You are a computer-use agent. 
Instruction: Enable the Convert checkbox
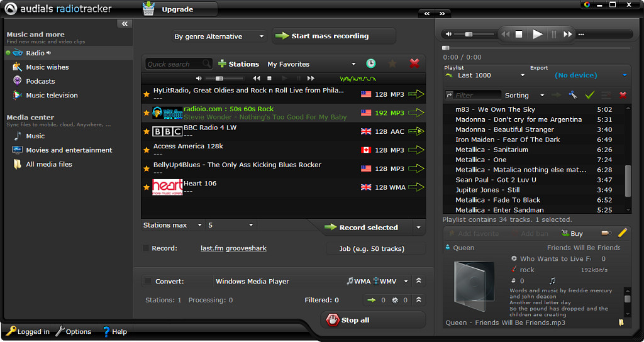pos(147,281)
